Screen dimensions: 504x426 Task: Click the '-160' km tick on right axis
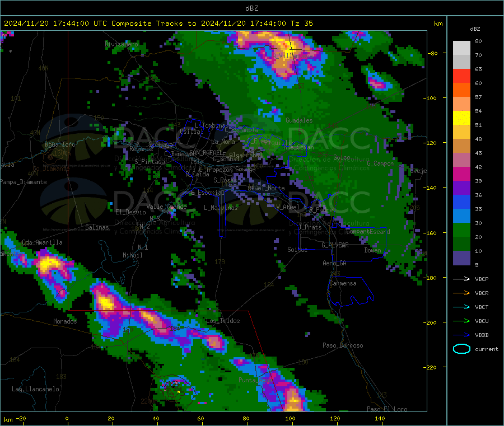point(430,233)
